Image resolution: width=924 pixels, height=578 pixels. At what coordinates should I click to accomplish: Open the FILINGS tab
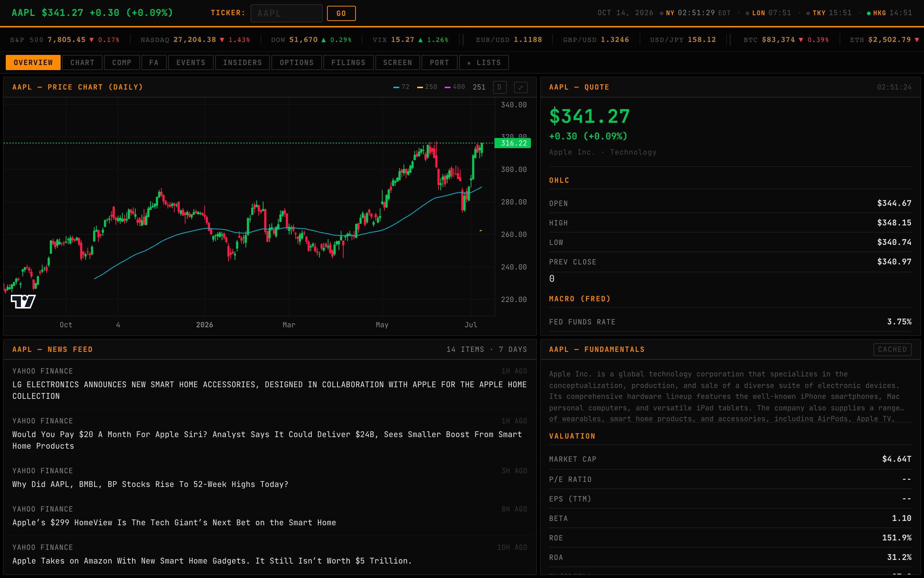348,63
